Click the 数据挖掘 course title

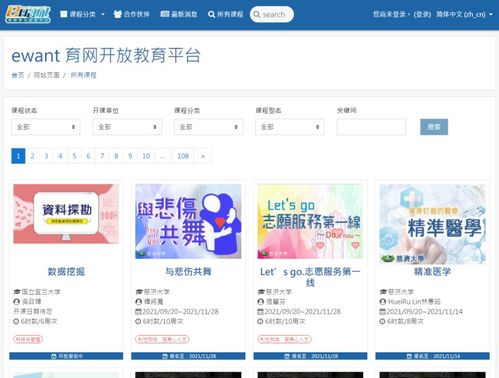tap(66, 272)
